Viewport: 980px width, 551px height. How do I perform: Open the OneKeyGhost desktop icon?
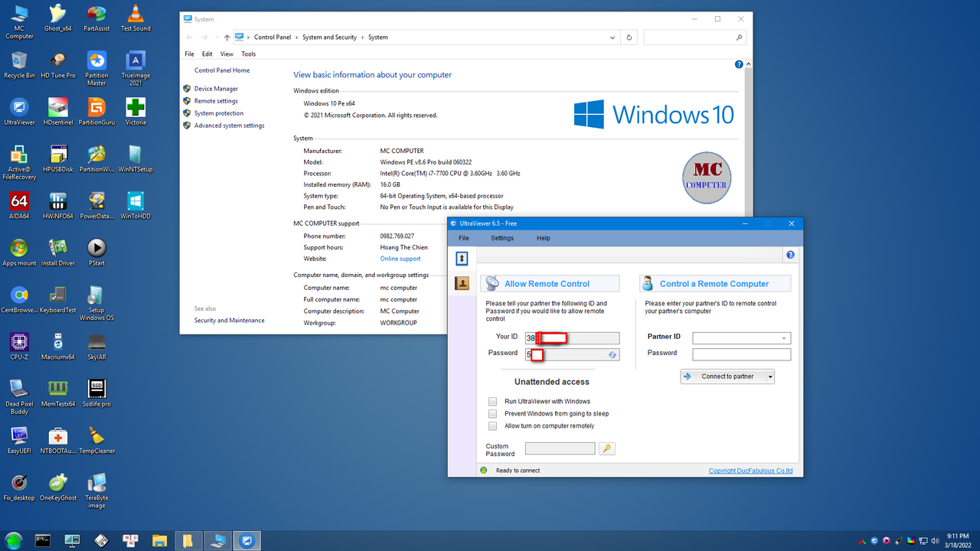pos(58,487)
